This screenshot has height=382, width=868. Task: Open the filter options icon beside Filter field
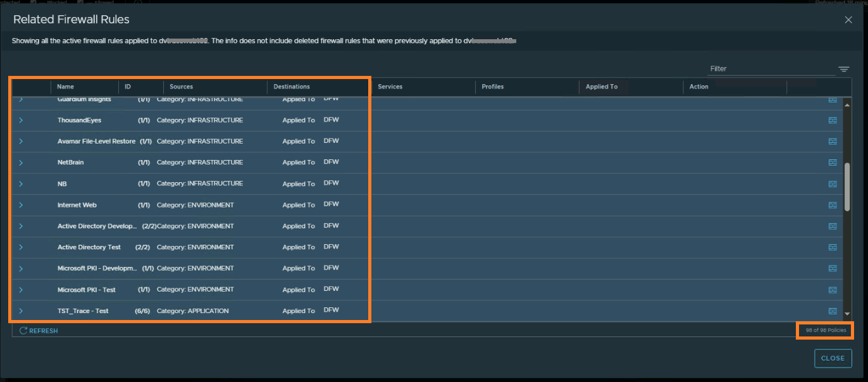point(843,69)
